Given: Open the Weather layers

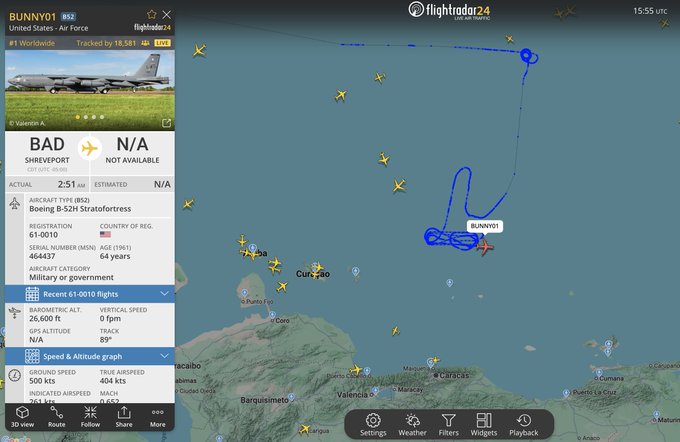Looking at the screenshot, I should [412, 425].
